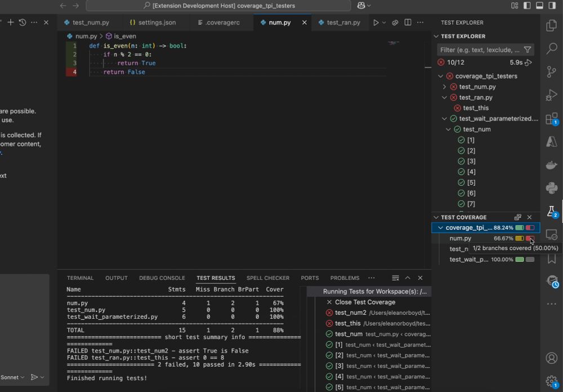Click the Copilot icon in the title bar
This screenshot has width=563, height=392.
[x=361, y=6]
